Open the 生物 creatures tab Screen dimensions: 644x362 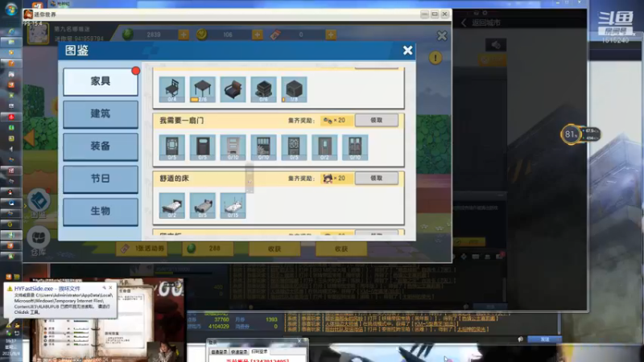101,211
